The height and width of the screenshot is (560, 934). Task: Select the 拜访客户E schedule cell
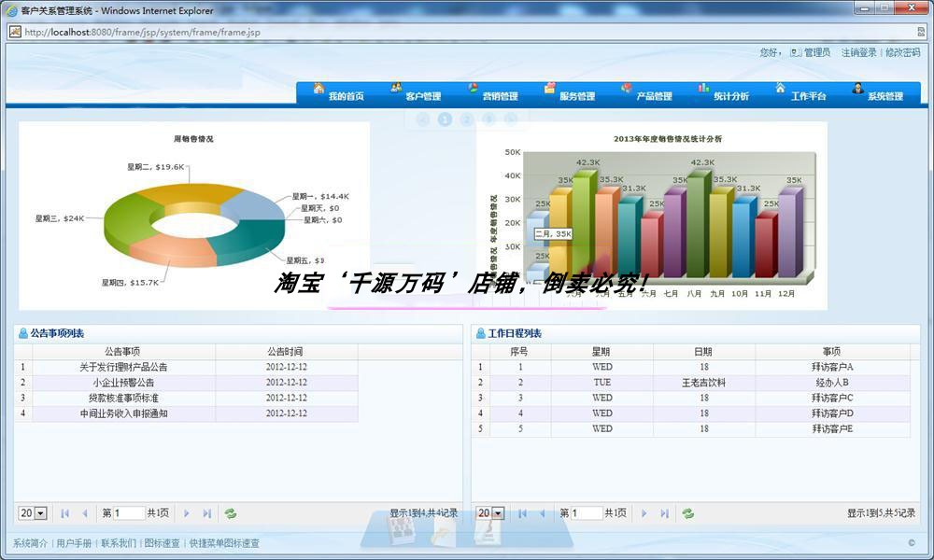[x=832, y=429]
